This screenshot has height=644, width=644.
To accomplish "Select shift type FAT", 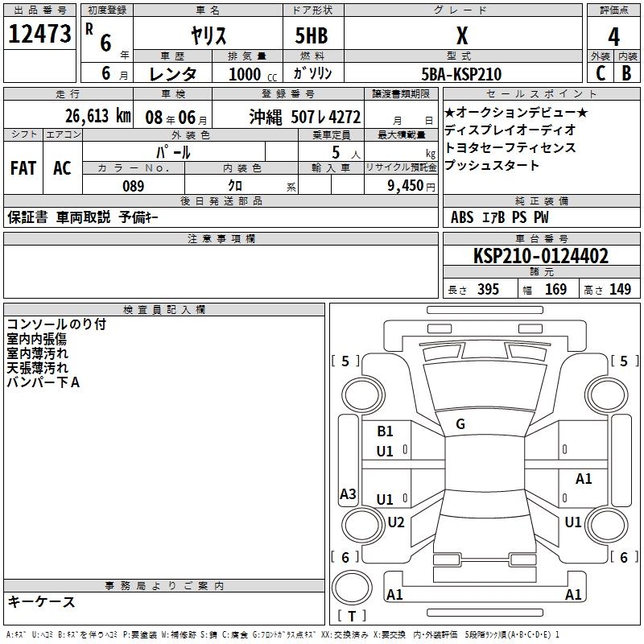I will [23, 168].
